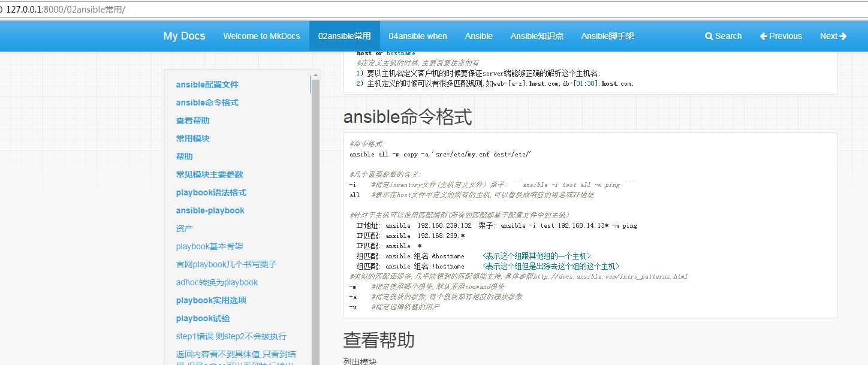
Task: Click the ansible all -m copy command line
Action: tap(441, 155)
